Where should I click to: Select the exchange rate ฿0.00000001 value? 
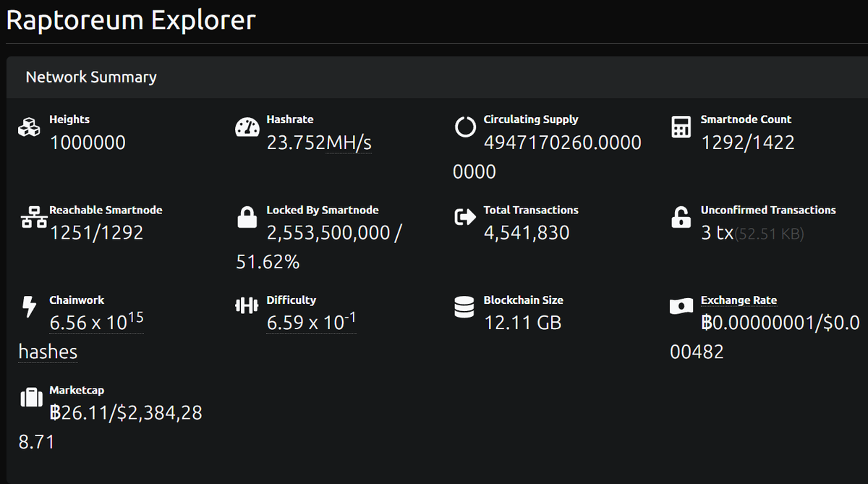[x=757, y=323]
